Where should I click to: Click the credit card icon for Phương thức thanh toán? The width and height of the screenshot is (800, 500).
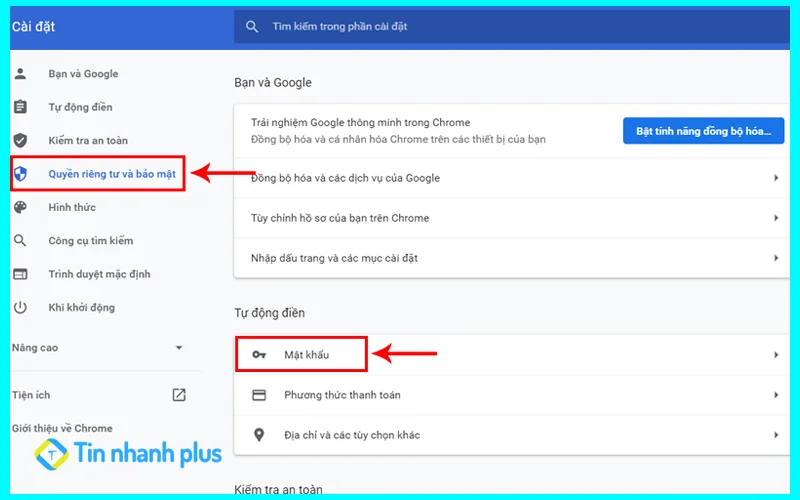[259, 395]
